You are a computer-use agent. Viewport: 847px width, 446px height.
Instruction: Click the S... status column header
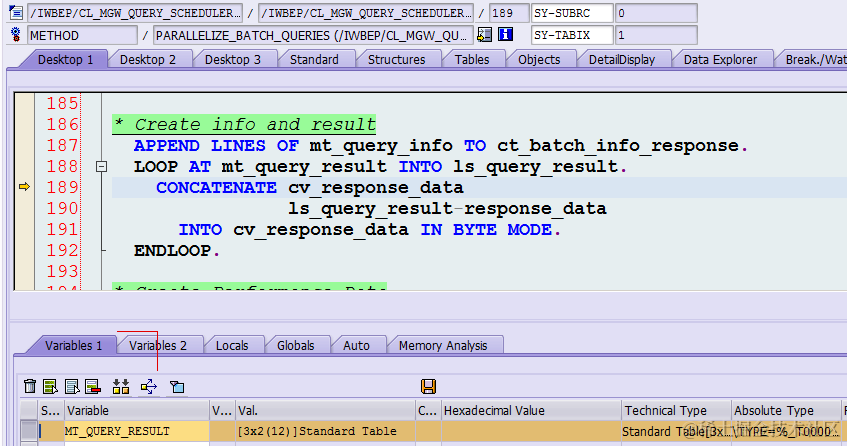point(51,410)
